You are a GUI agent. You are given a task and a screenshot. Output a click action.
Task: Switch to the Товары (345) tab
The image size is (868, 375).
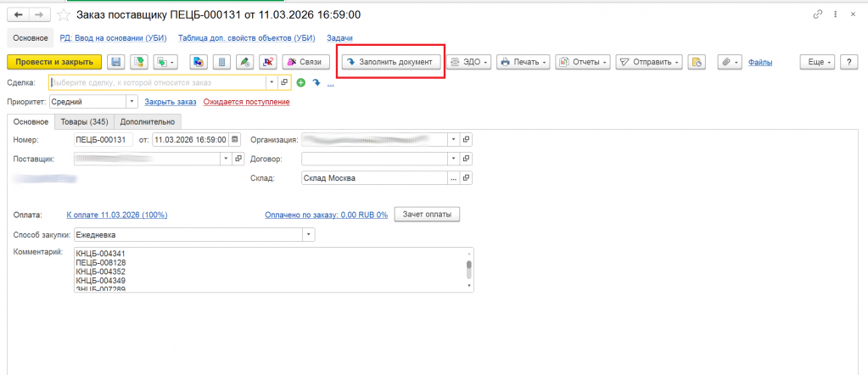pos(84,122)
